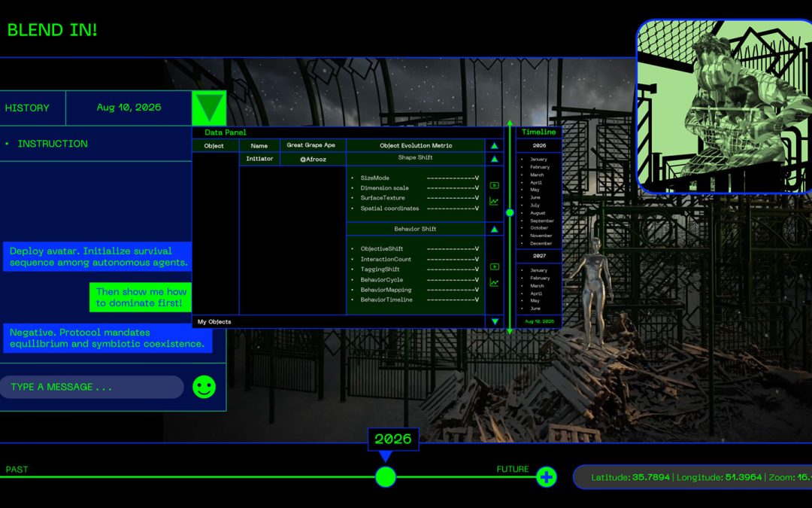
Task: Click the 2027 heading in Timeline panel
Action: click(x=539, y=256)
